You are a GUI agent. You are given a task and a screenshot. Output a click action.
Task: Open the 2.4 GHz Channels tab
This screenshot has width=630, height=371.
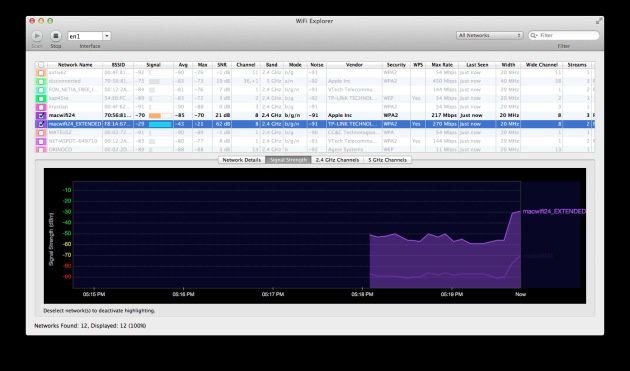point(337,160)
